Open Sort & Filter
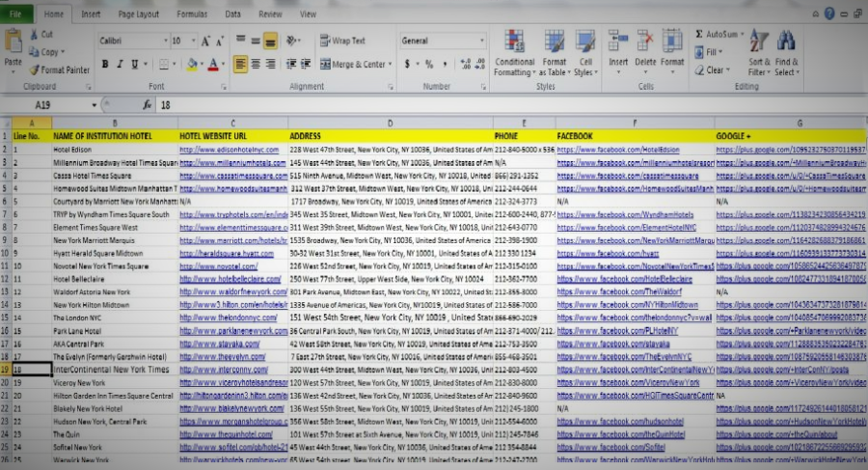This screenshot has width=868, height=470. click(759, 53)
